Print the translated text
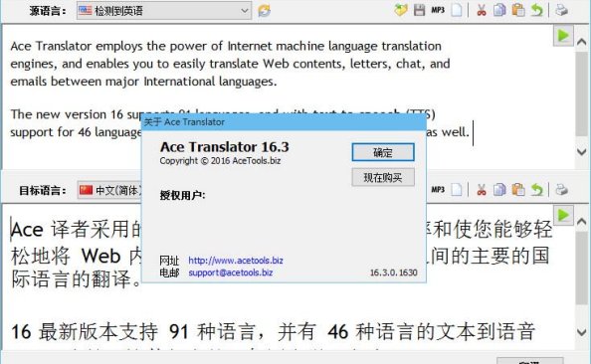The image size is (591, 364). coord(561,190)
